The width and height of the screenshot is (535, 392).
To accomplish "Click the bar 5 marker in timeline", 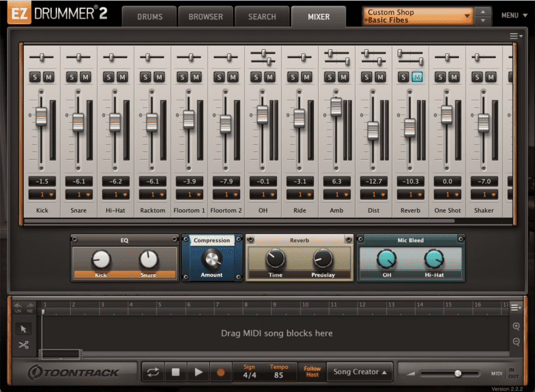I will (x=159, y=305).
